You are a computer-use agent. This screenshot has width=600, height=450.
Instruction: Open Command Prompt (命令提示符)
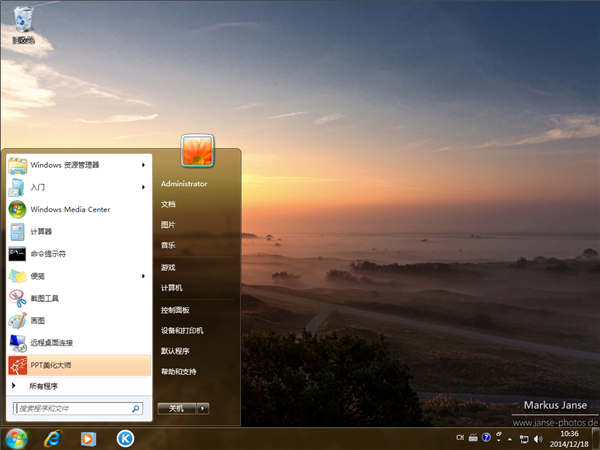pyautogui.click(x=48, y=253)
